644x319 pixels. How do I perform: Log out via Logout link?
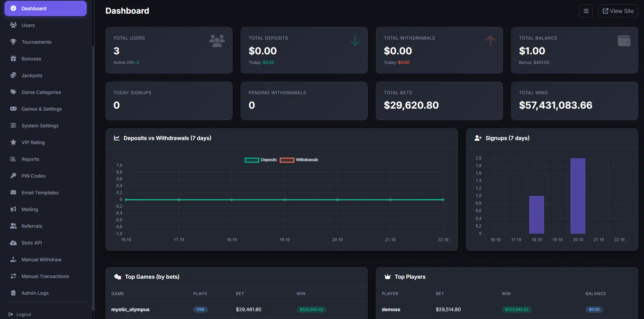click(20, 314)
